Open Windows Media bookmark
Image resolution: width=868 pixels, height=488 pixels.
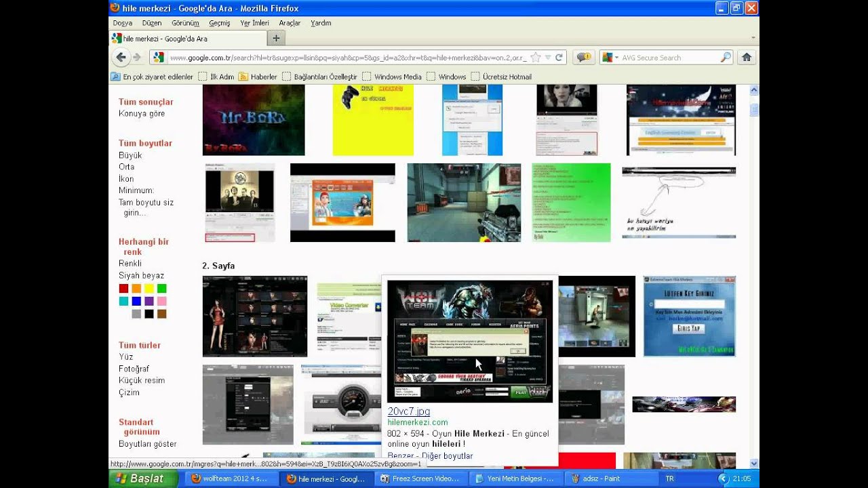point(392,77)
